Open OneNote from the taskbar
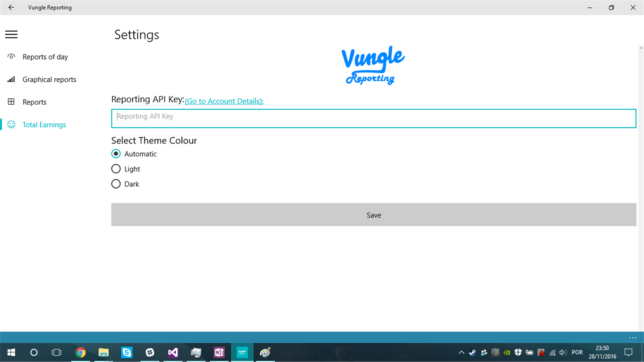644x362 pixels. (x=219, y=353)
